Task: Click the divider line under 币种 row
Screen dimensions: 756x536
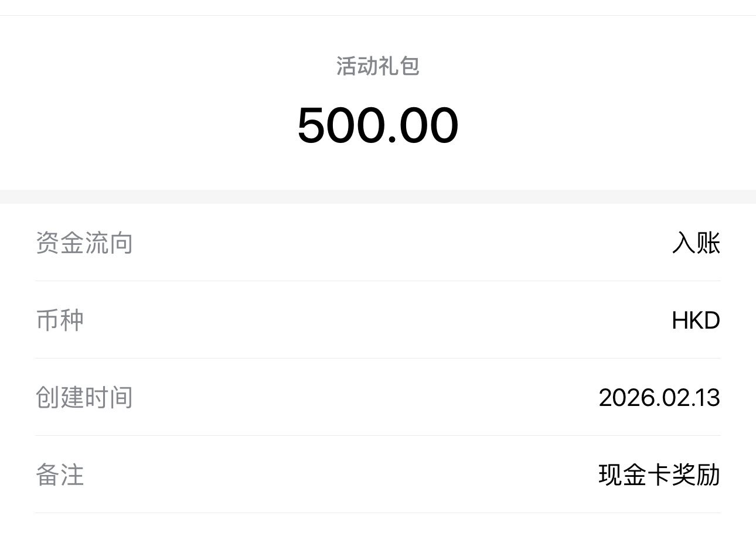Action: [378, 358]
